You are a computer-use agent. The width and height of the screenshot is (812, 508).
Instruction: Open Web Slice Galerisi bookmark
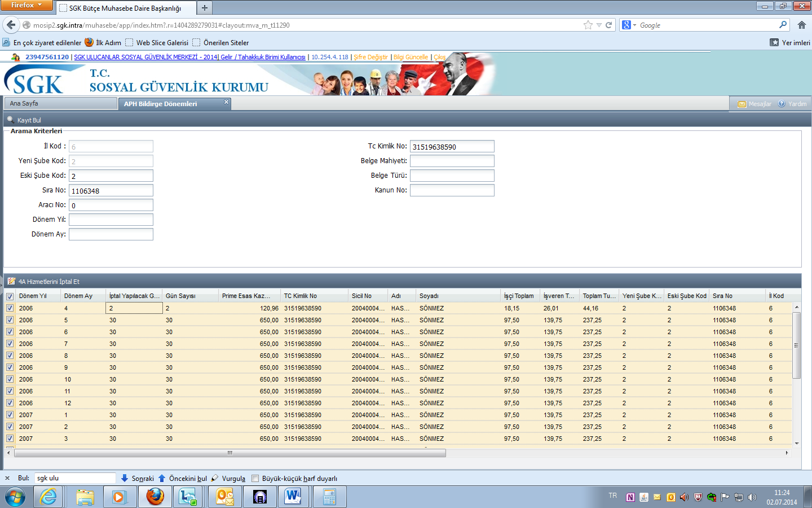point(157,42)
